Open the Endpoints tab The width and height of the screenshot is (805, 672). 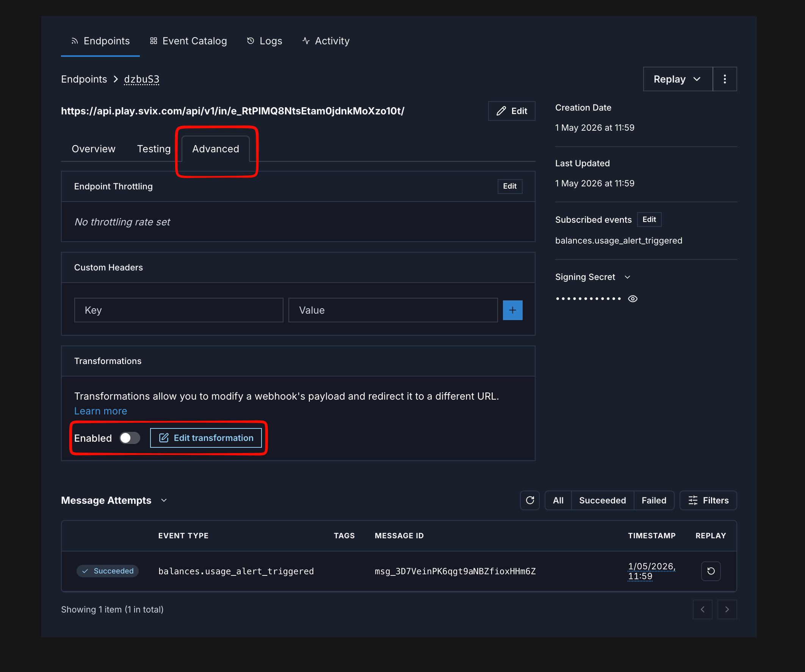click(100, 41)
